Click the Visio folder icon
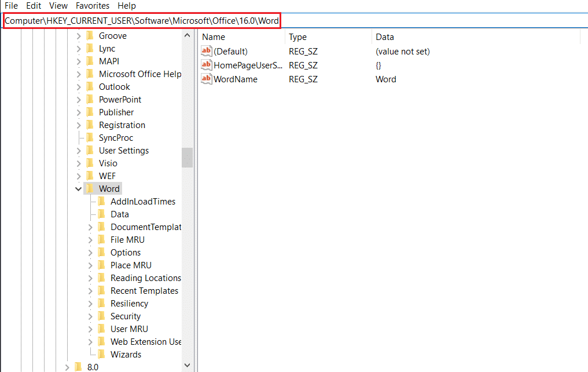 pos(90,163)
